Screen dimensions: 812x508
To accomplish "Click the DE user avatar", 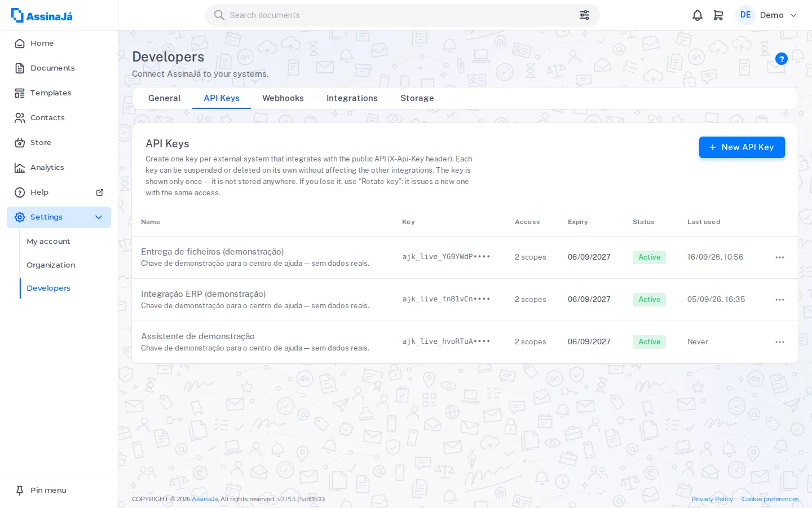I will point(745,15).
